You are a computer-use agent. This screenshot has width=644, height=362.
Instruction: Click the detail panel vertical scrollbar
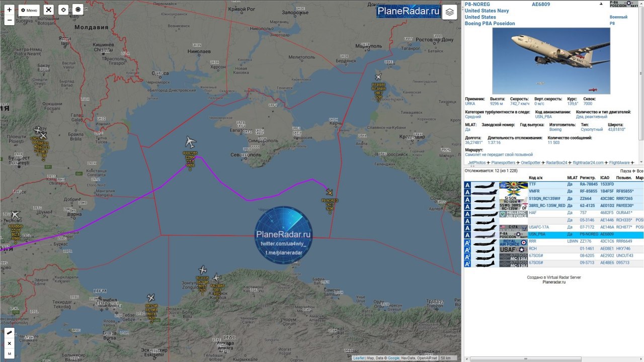(641, 73)
